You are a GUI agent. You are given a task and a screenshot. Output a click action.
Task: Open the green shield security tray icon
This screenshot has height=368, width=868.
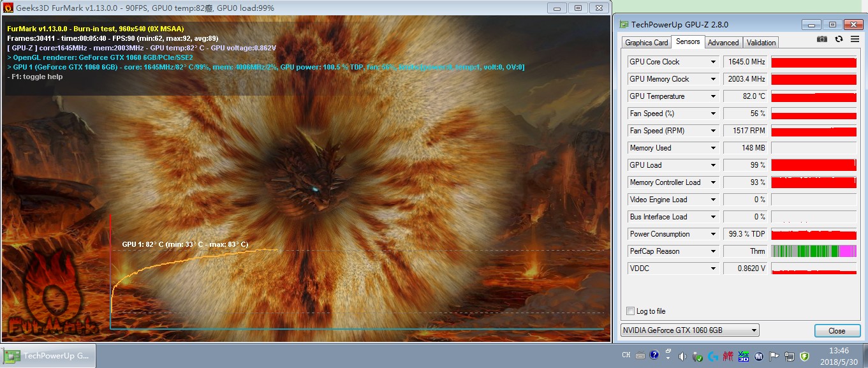pyautogui.click(x=805, y=356)
